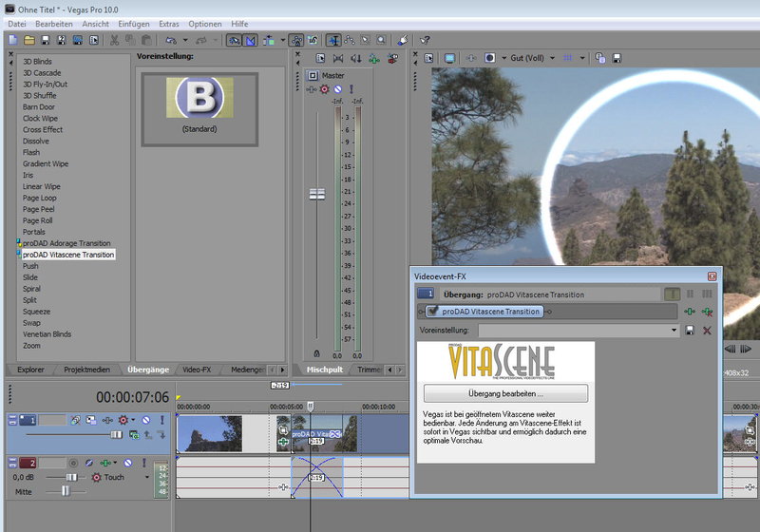Solo the Master bus

pos(351,89)
